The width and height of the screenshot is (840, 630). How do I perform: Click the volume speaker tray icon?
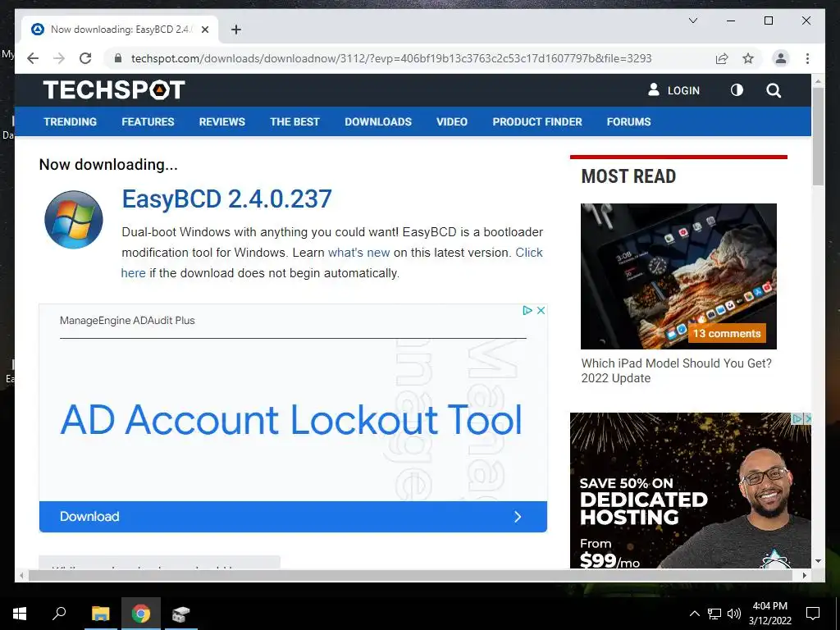(x=734, y=614)
